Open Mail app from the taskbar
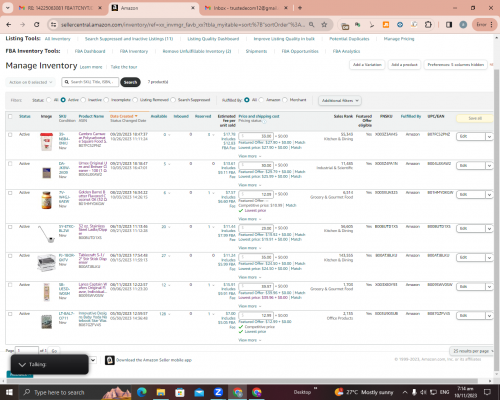The height and width of the screenshot is (400, 500). pyautogui.click(x=199, y=392)
